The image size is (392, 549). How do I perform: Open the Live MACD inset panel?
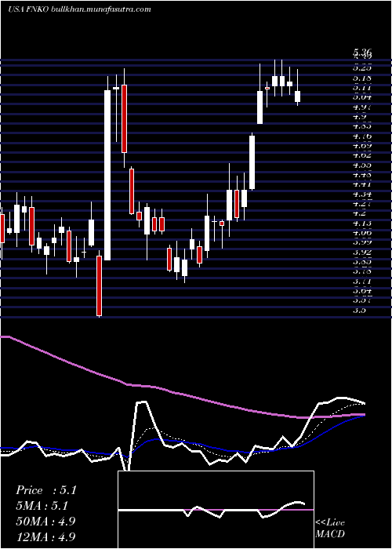216,510
